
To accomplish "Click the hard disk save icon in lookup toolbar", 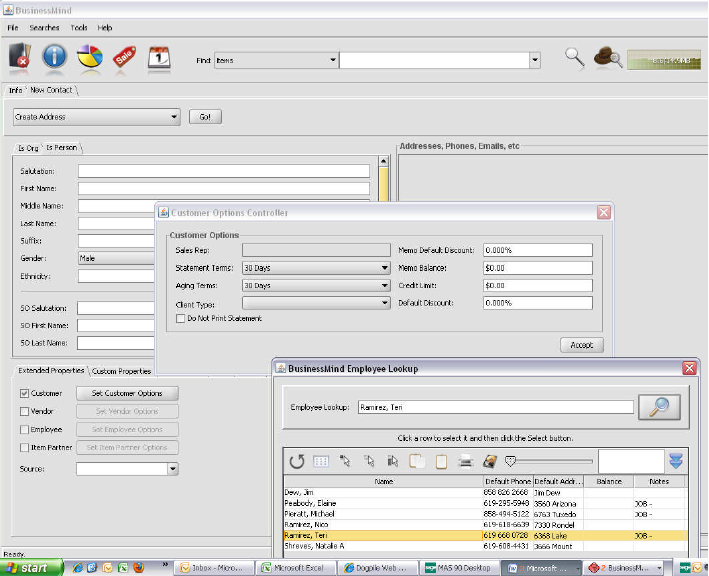I will pyautogui.click(x=490, y=461).
